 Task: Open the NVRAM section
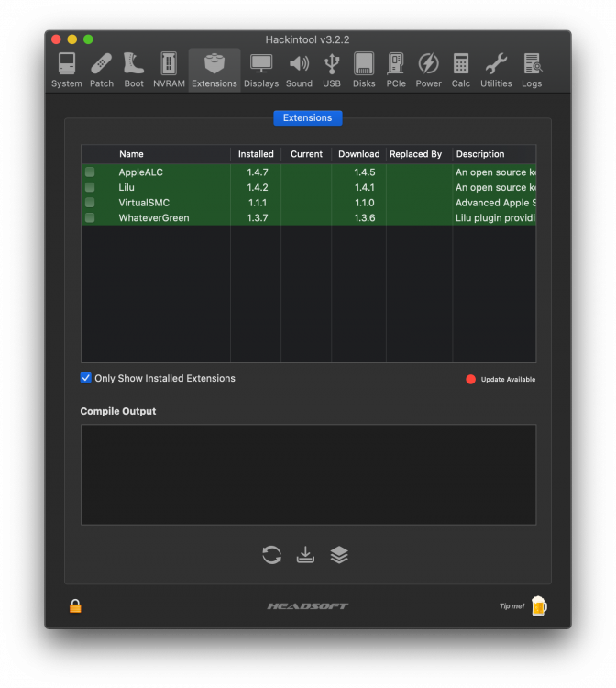[x=169, y=71]
